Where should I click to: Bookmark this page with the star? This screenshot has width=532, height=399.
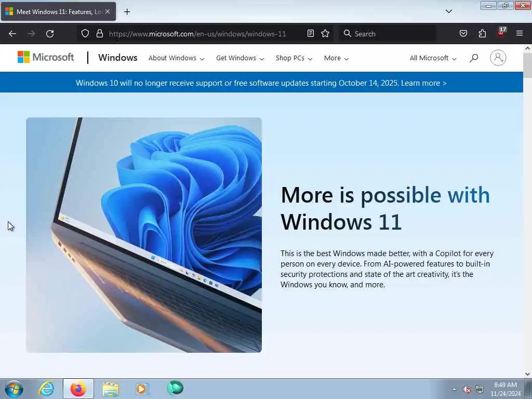pyautogui.click(x=325, y=34)
